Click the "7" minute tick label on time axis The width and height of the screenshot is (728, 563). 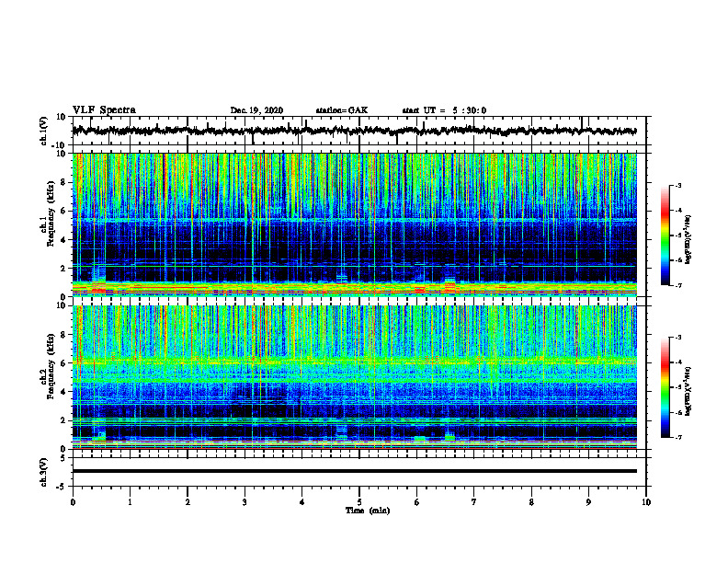(x=474, y=502)
